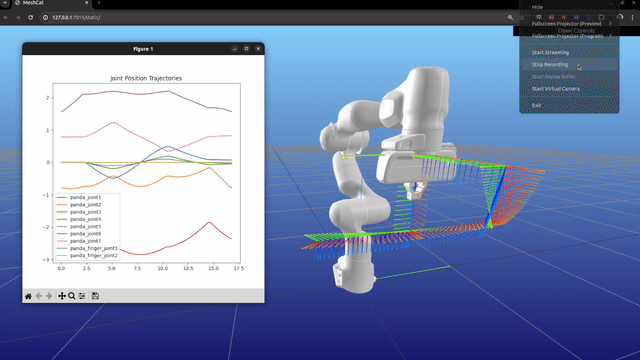Reload the MeshCat browser page
640x360 pixels.
coord(31,18)
